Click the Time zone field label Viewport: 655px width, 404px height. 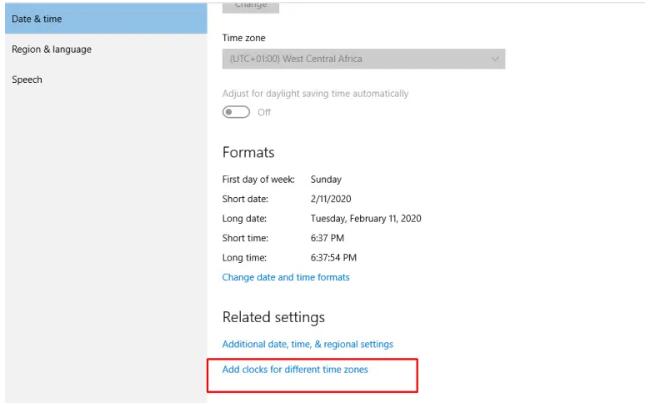tap(244, 38)
